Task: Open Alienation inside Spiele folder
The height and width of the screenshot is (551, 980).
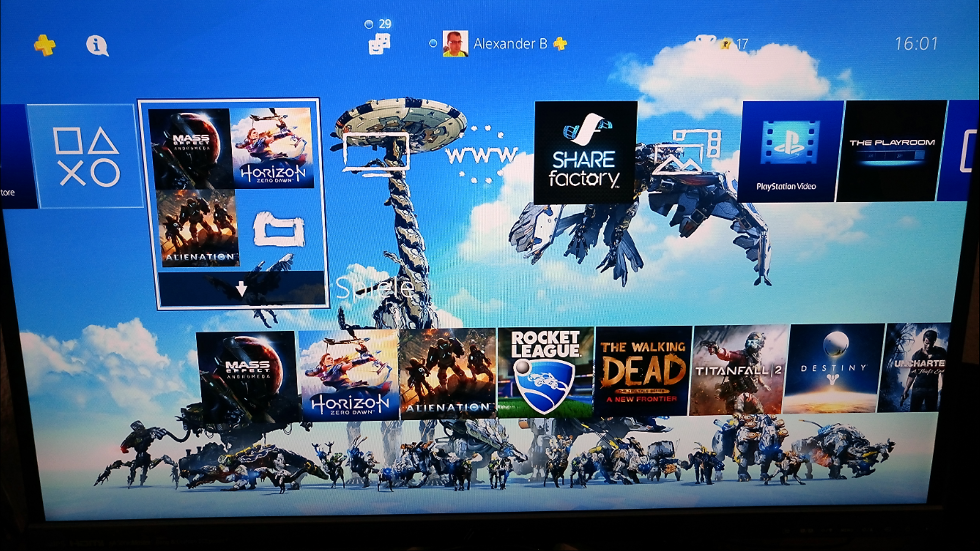Action: click(x=198, y=228)
